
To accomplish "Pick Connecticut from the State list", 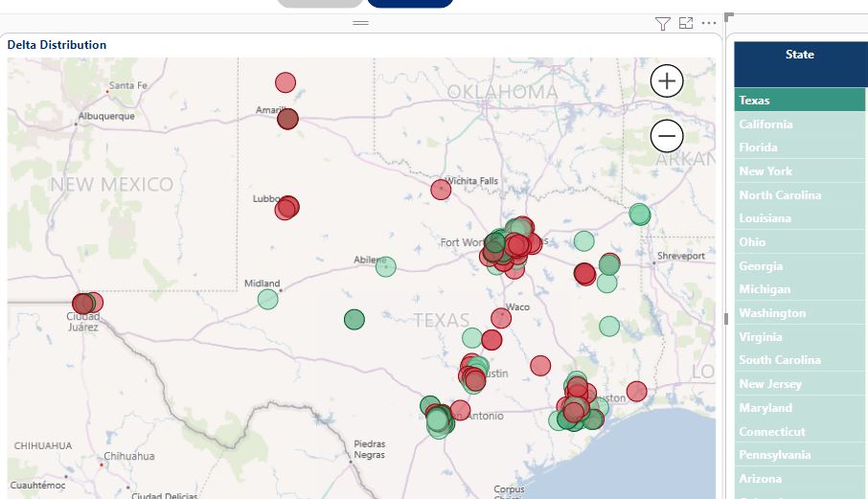I will pos(799,431).
